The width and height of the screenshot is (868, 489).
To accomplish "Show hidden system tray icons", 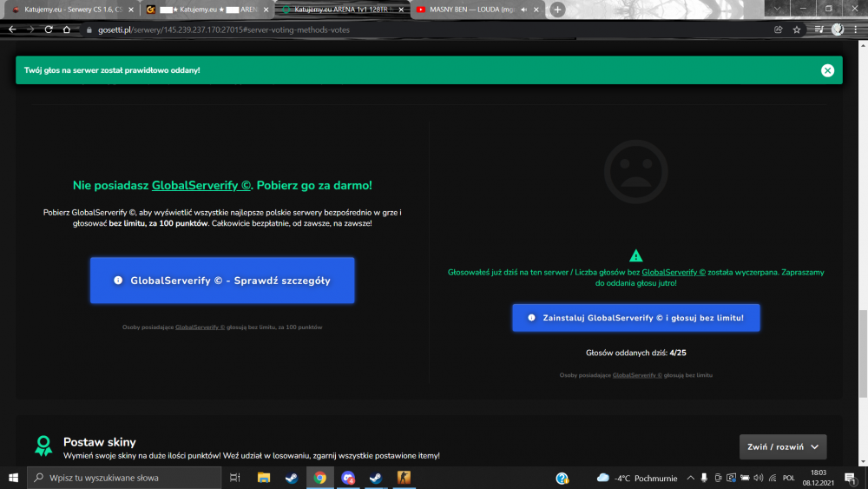I will [690, 478].
